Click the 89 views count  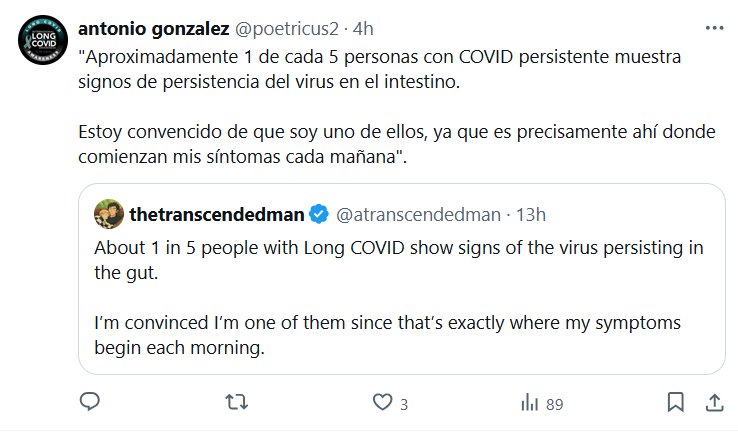pos(555,404)
